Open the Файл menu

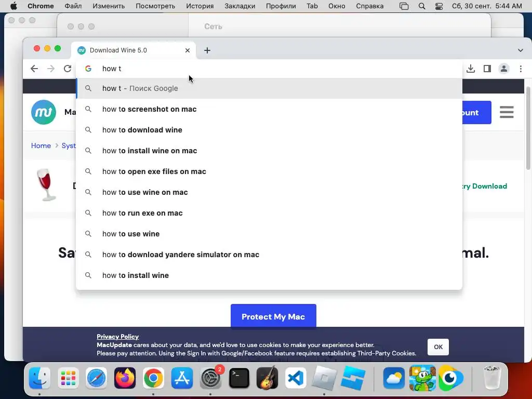pyautogui.click(x=73, y=6)
